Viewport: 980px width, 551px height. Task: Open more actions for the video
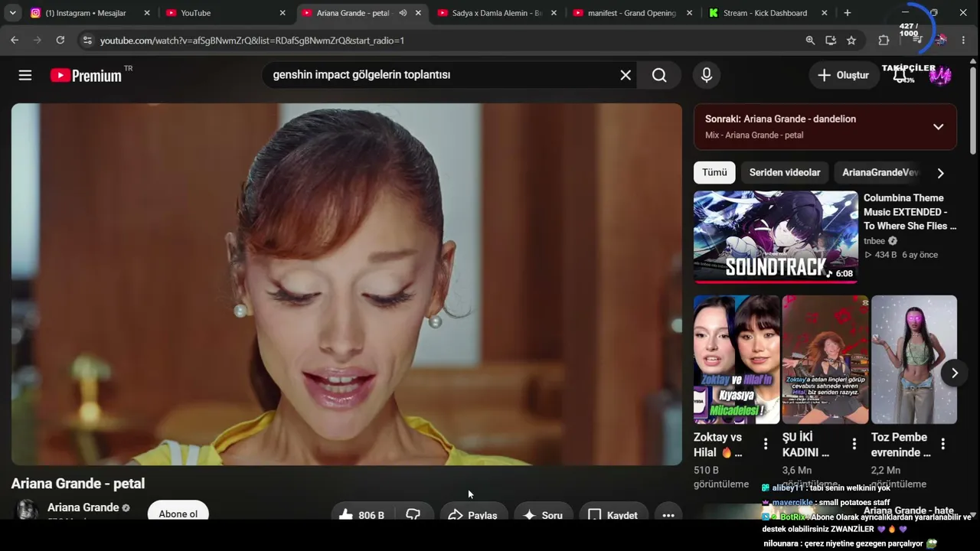(x=668, y=515)
